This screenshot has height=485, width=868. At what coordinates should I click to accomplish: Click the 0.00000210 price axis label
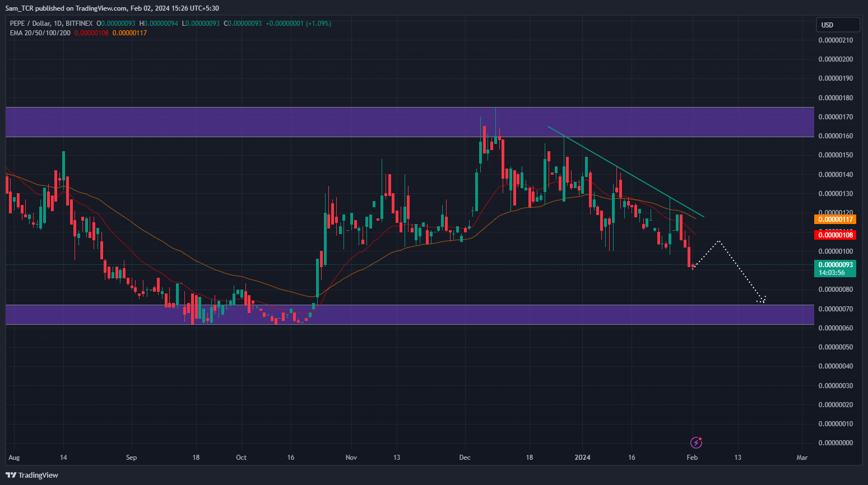[835, 40]
